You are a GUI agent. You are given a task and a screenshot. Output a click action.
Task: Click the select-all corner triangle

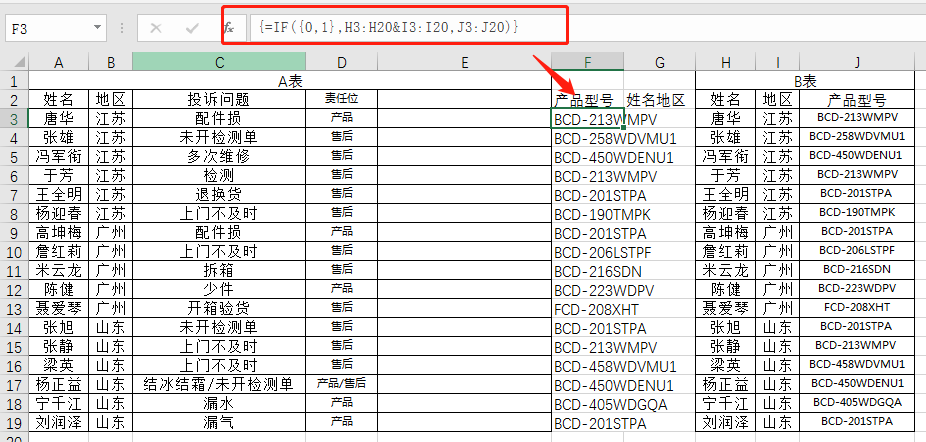(19, 61)
